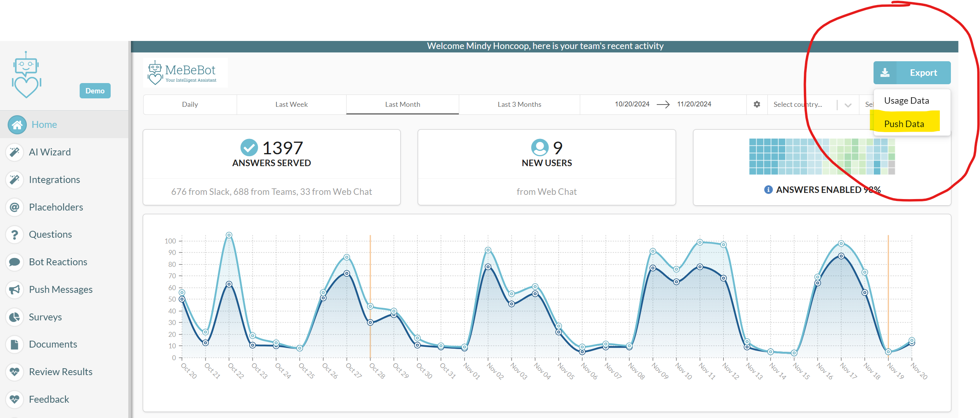Open the Export dropdown button
Screen dimensions: 980x418
[x=911, y=73]
